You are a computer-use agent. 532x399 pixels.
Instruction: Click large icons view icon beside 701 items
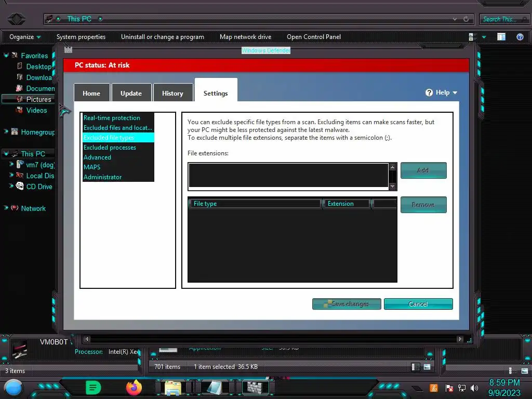427,367
